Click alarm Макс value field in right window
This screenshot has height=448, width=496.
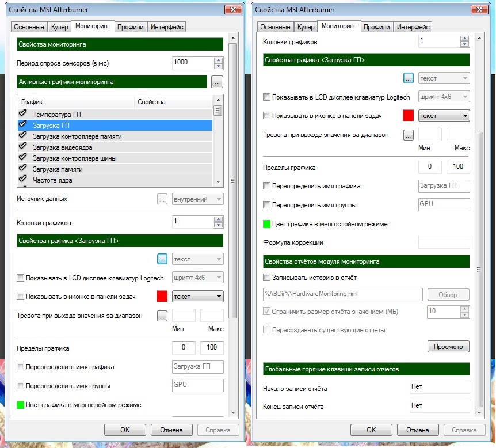coord(458,135)
